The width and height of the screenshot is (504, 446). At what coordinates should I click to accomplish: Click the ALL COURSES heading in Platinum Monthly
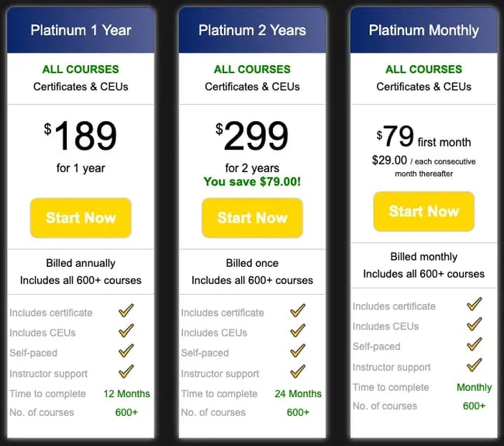click(x=423, y=70)
